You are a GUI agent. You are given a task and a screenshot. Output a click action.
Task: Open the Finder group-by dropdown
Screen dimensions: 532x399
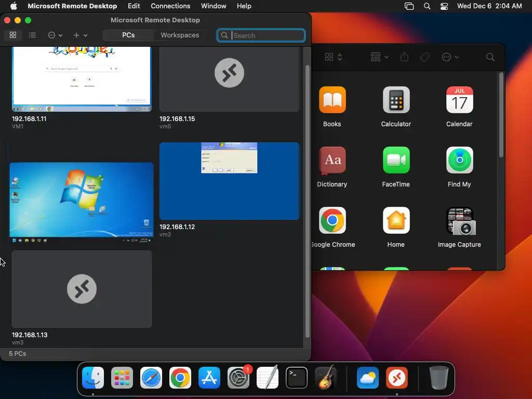379,57
